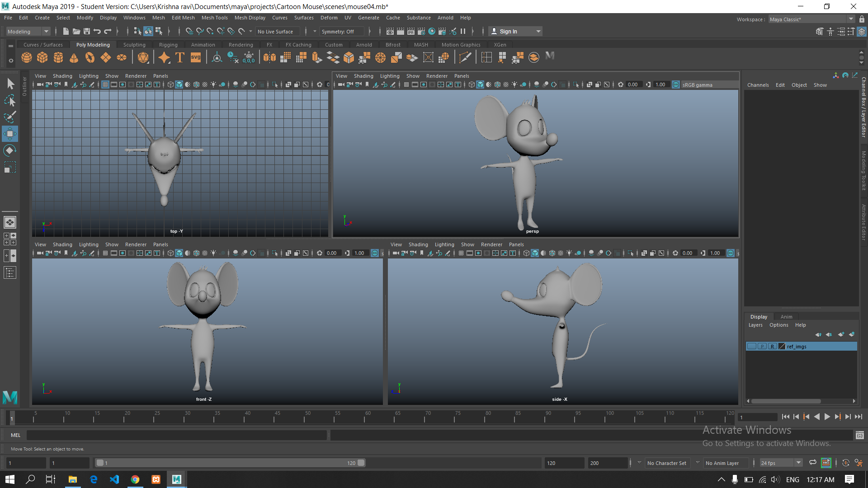Viewport: 868px width, 488px height.
Task: Switch to the Rigging shelf tab
Action: click(168, 45)
